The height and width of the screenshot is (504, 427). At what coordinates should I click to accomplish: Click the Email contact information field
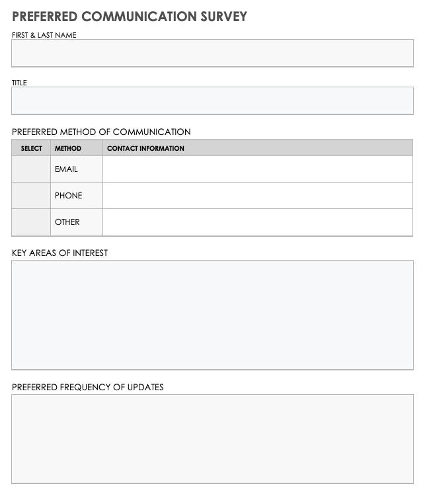pos(257,169)
